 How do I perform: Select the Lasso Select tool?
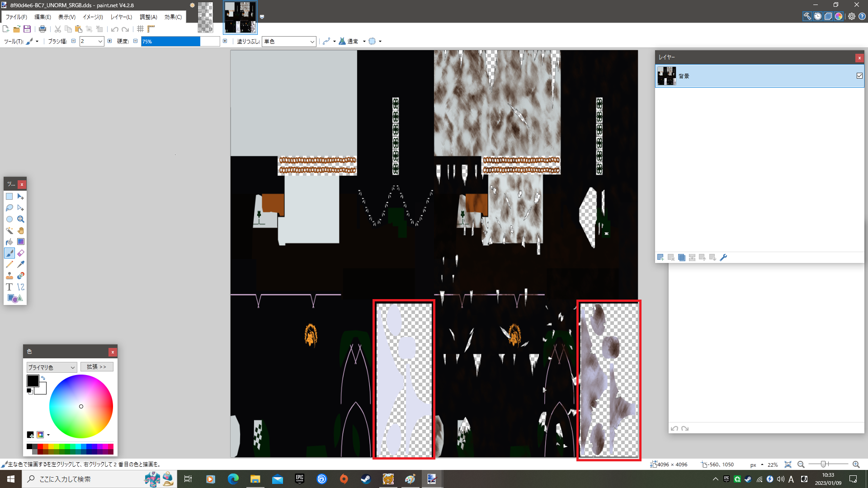(x=9, y=208)
